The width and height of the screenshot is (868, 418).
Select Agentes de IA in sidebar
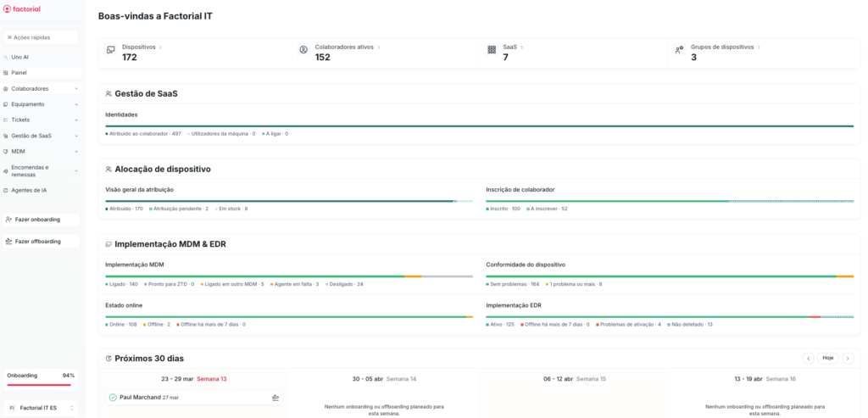pos(29,190)
